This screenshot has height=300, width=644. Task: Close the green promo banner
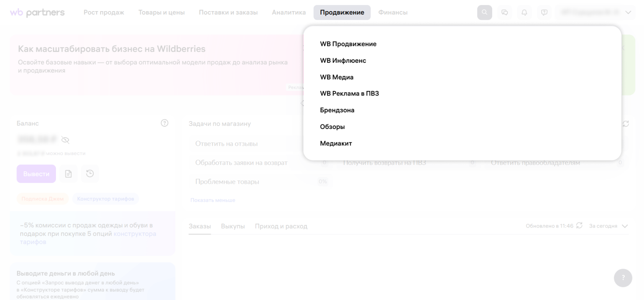[x=623, y=48]
